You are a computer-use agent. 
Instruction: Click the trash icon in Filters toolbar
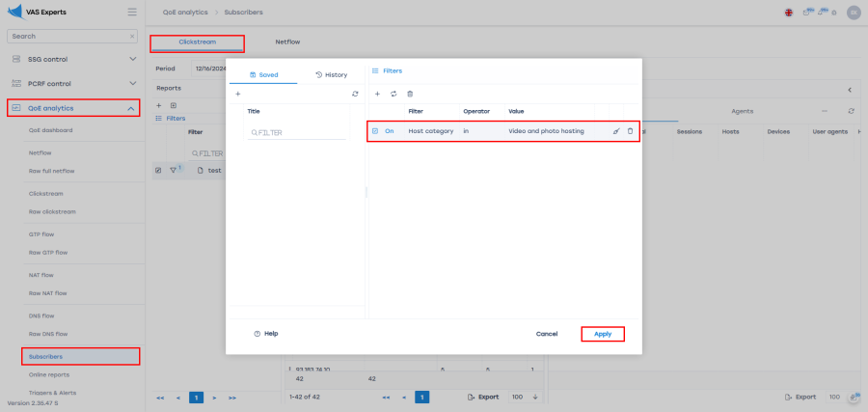point(410,94)
